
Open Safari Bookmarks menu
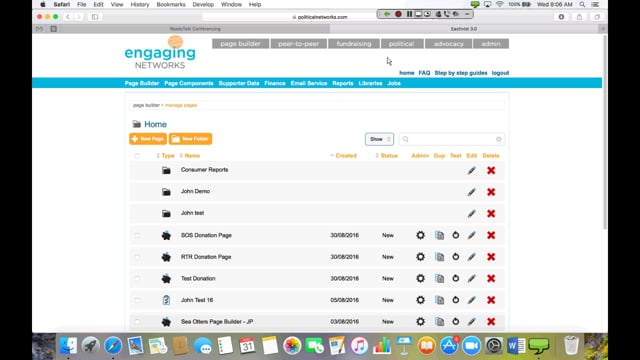pyautogui.click(x=171, y=4)
